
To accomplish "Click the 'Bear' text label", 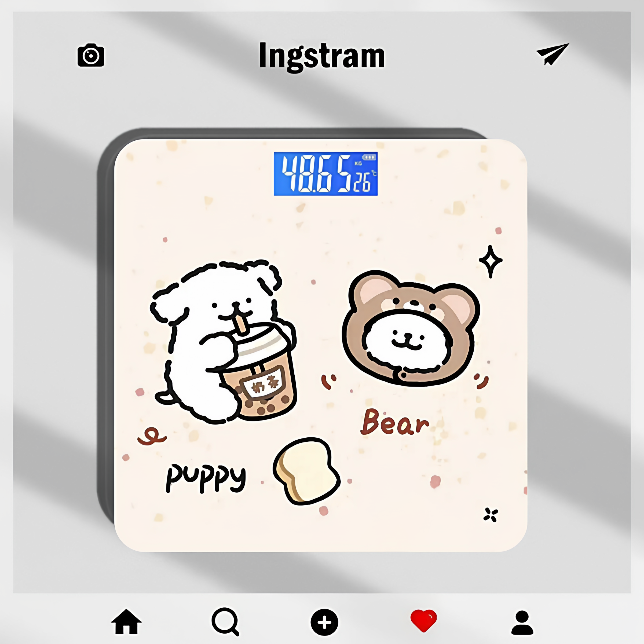I will point(395,423).
